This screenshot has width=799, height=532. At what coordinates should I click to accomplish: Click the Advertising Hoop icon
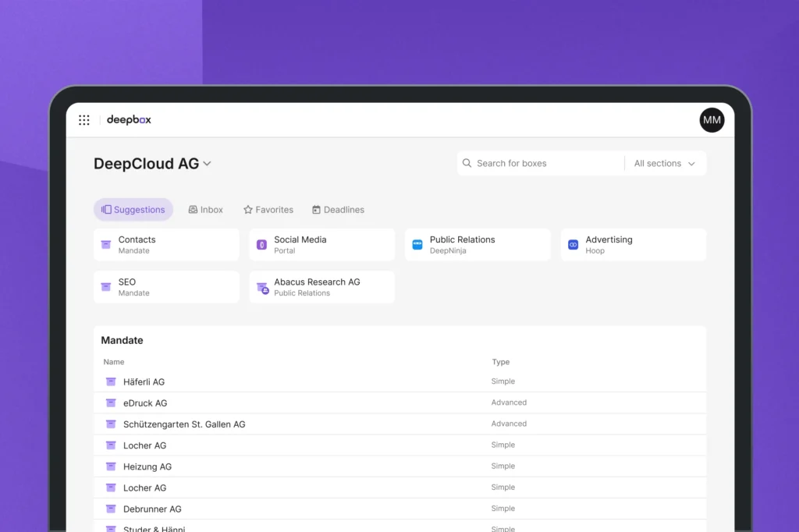[573, 245]
